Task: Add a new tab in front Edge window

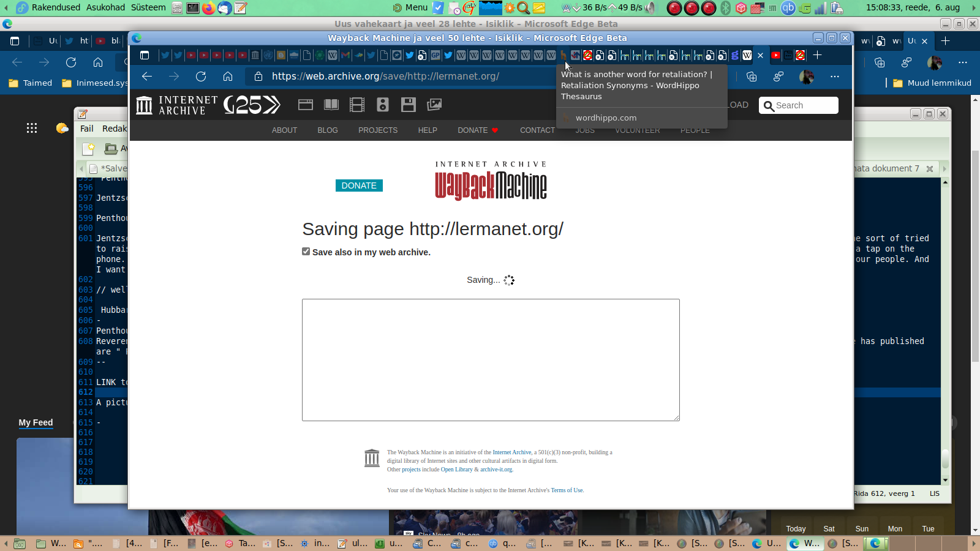Action: (x=817, y=55)
